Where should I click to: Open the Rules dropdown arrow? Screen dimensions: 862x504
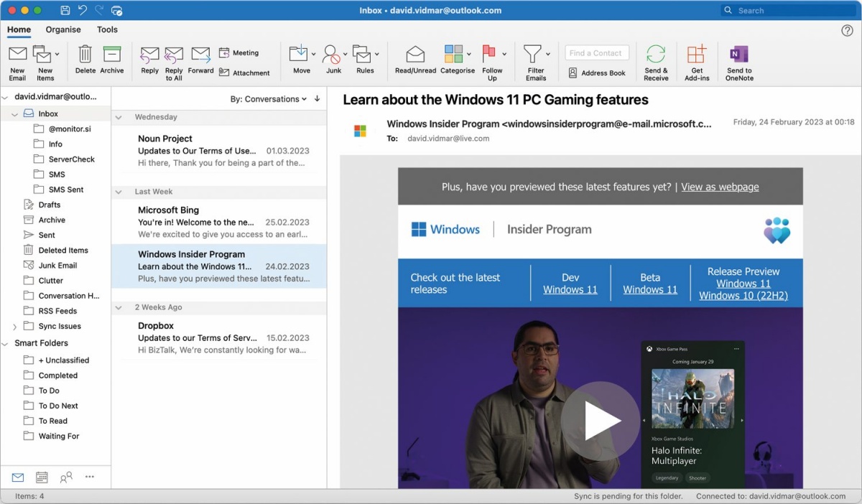(x=377, y=55)
